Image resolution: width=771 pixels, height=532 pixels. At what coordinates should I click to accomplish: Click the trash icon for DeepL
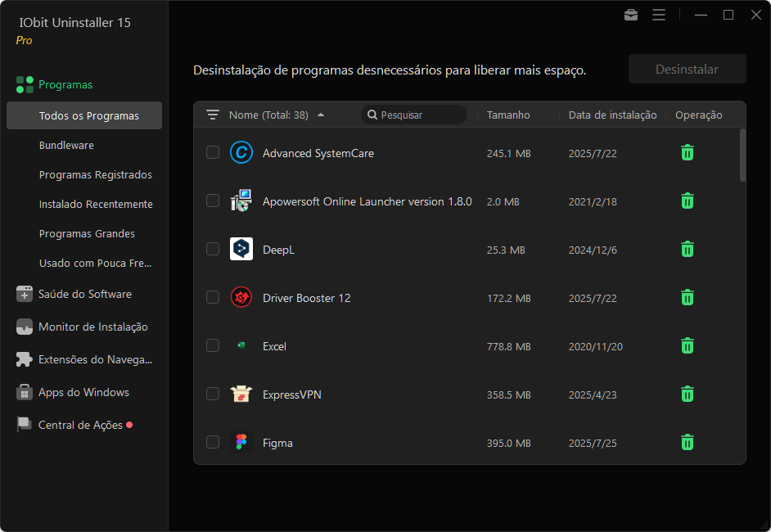pos(688,250)
